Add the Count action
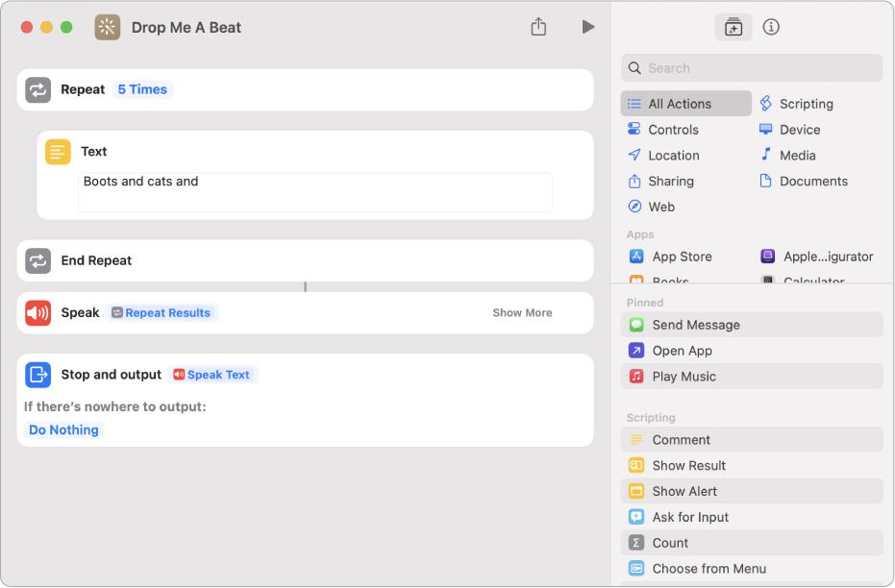The width and height of the screenshot is (895, 588). [x=752, y=543]
